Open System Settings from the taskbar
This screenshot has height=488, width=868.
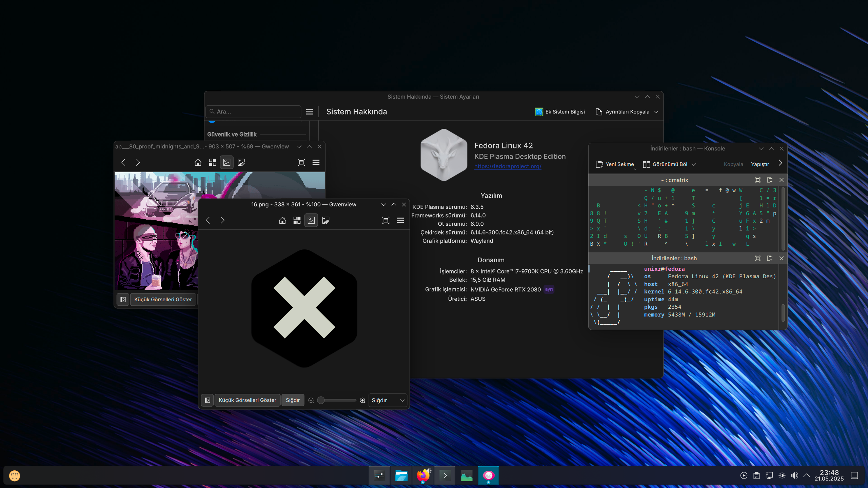[379, 475]
